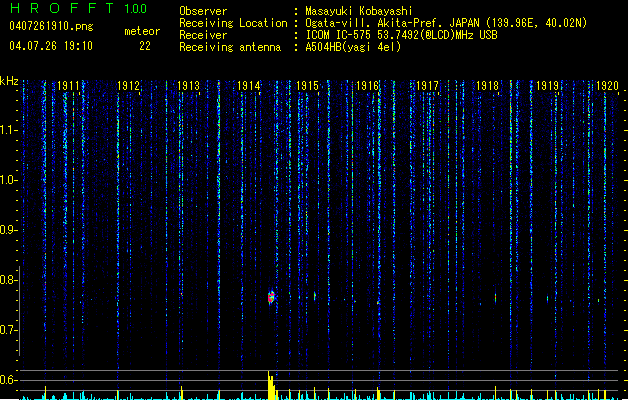Click the tallest yellow intensity peak at bottom

pos(269,385)
